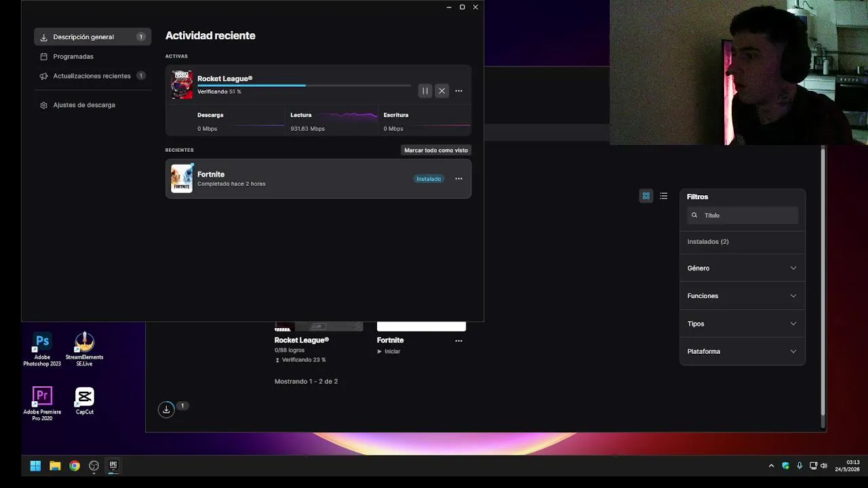868x488 pixels.
Task: Click the Escritura speed graph panel
Action: click(x=426, y=121)
